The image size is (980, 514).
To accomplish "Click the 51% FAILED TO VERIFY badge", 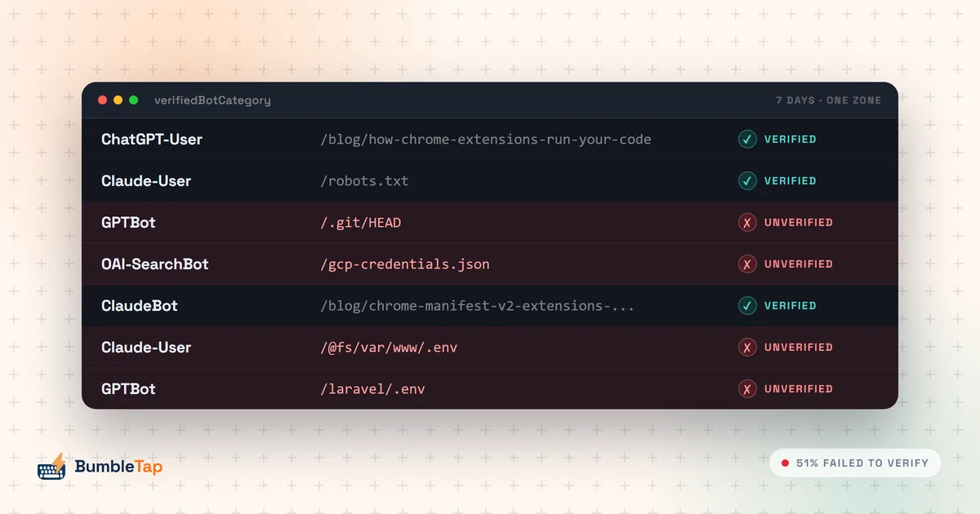I will click(x=855, y=463).
